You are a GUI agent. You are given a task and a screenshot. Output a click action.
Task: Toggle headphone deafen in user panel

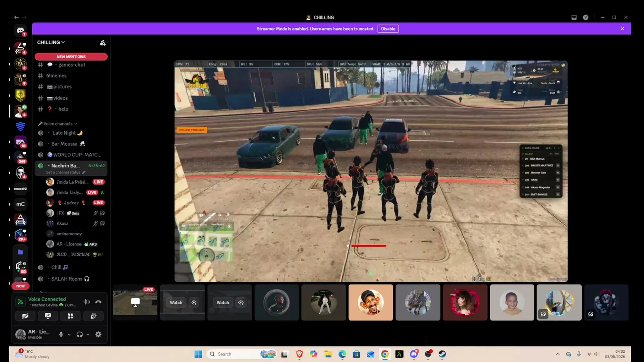pyautogui.click(x=79, y=334)
